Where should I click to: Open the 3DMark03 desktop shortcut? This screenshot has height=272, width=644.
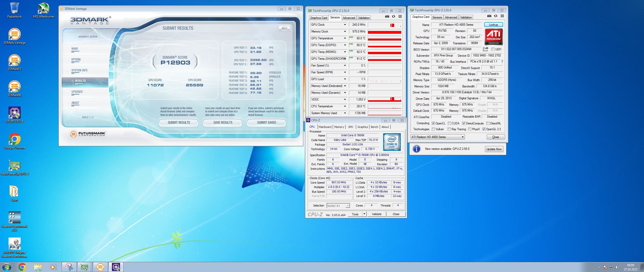coord(14,63)
